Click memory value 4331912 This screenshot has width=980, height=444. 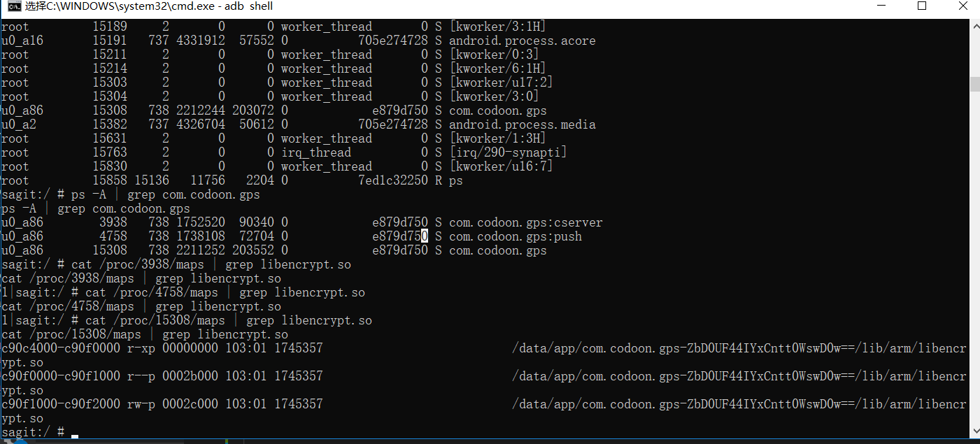pyautogui.click(x=201, y=41)
